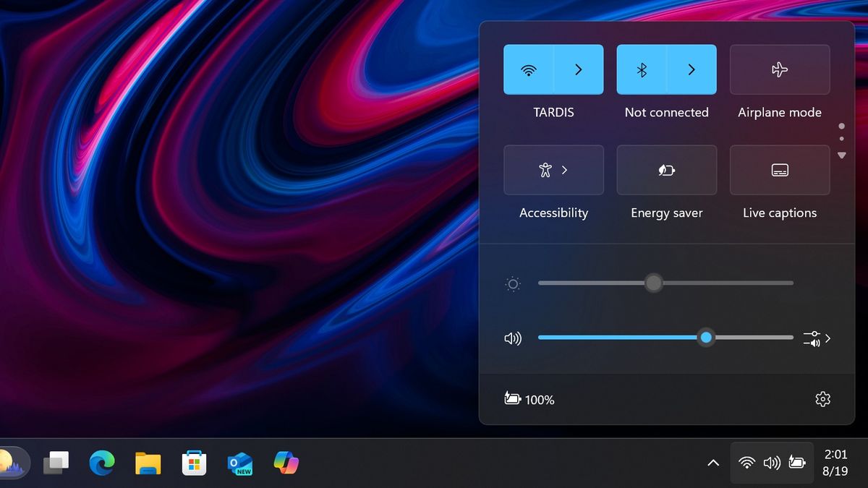The width and height of the screenshot is (868, 488).
Task: Expand Bluetooth device options
Action: click(x=691, y=69)
